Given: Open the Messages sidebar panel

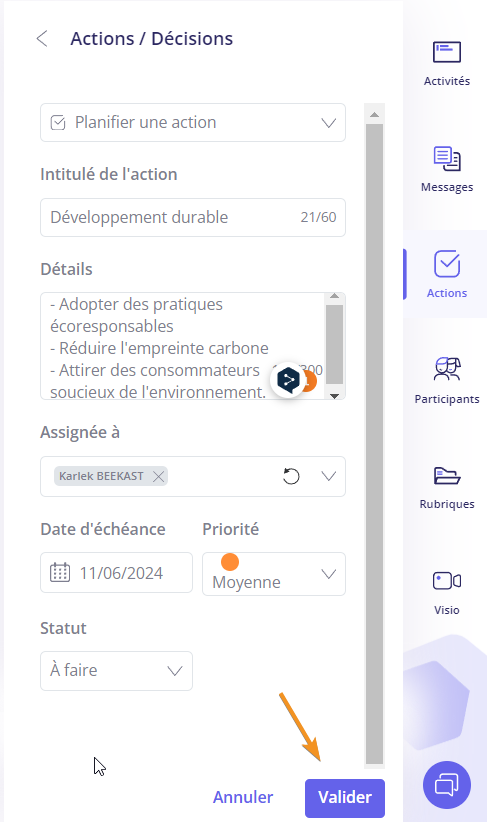Looking at the screenshot, I should point(447,170).
